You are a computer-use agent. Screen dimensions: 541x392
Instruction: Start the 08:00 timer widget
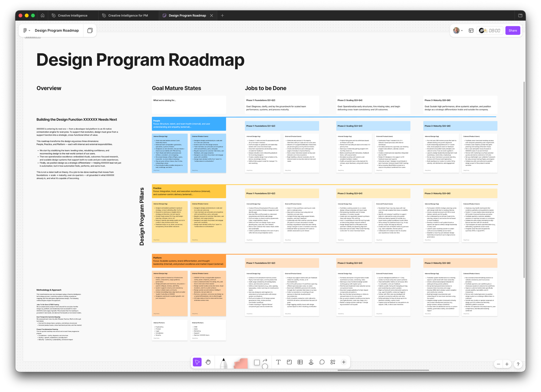tap(494, 31)
